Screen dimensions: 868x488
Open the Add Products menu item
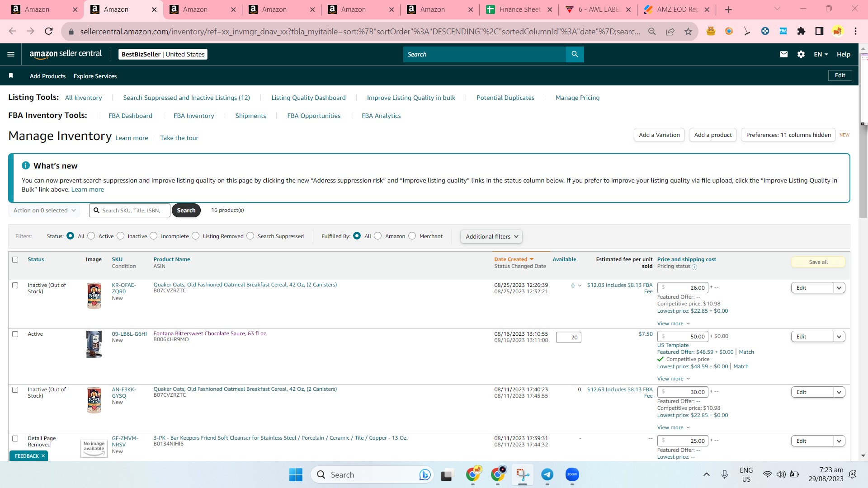pyautogui.click(x=47, y=76)
